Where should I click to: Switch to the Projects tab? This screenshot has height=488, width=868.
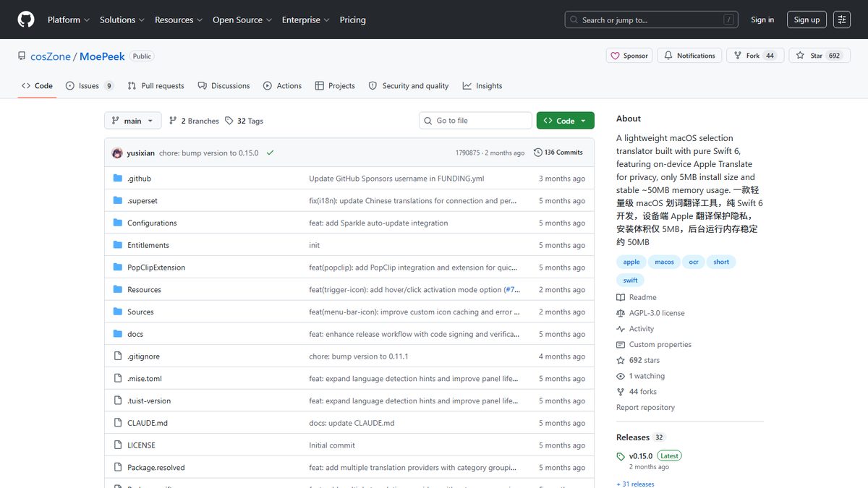click(335, 85)
